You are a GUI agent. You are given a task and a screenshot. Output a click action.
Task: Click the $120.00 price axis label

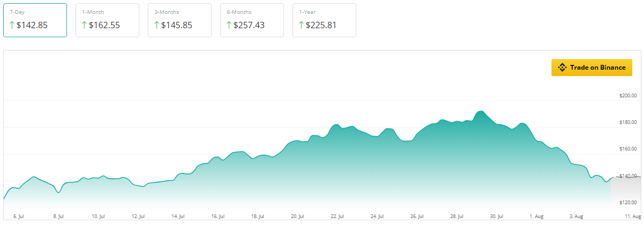tap(628, 203)
